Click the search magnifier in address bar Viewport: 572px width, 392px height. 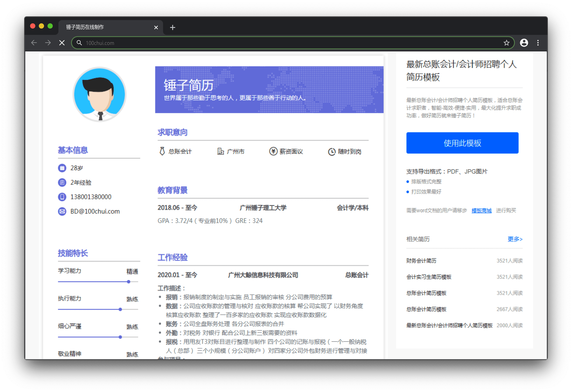pyautogui.click(x=79, y=43)
